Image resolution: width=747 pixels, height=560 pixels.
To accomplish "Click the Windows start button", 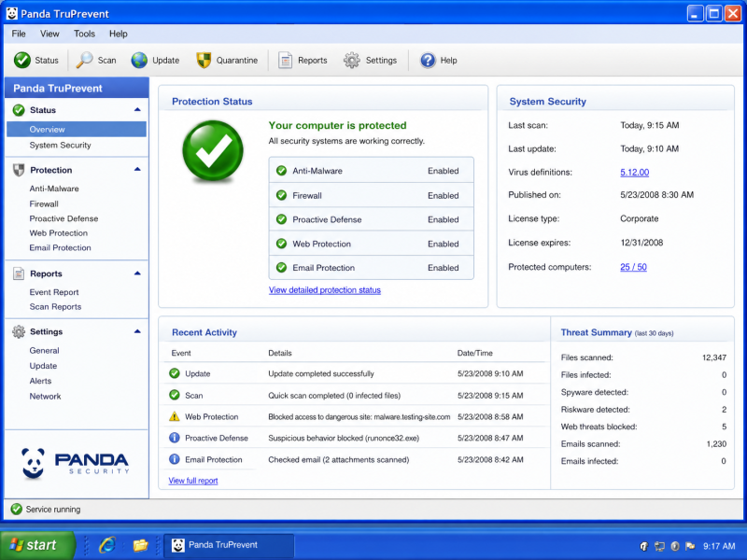I will point(37,545).
